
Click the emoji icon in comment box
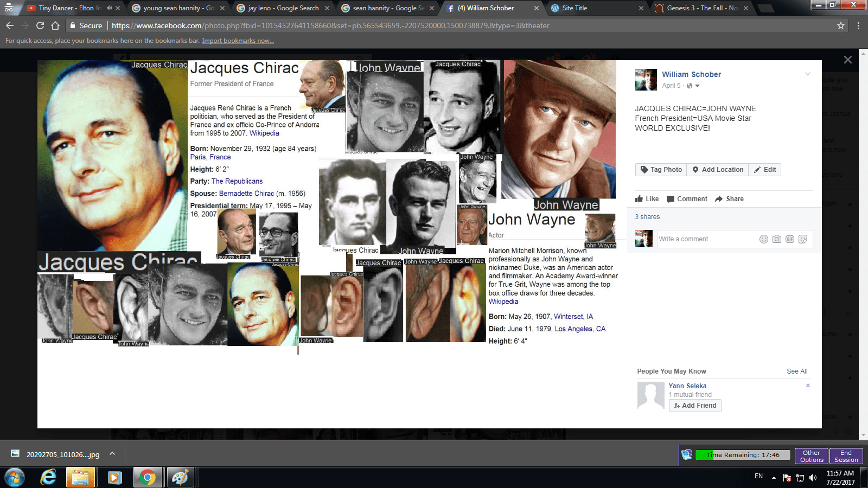(764, 239)
